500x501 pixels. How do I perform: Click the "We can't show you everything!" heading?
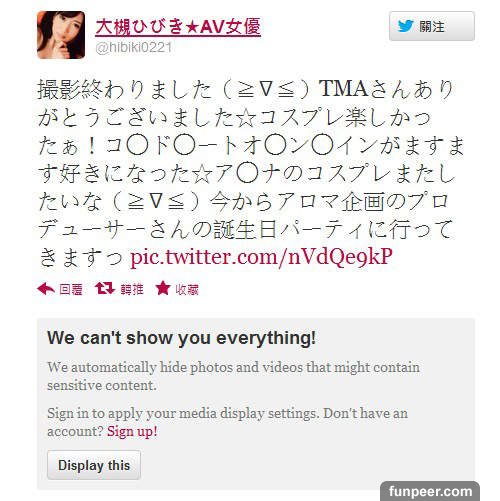pyautogui.click(x=182, y=338)
